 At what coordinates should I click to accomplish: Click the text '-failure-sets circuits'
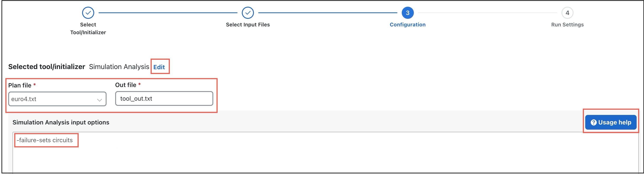tap(45, 140)
